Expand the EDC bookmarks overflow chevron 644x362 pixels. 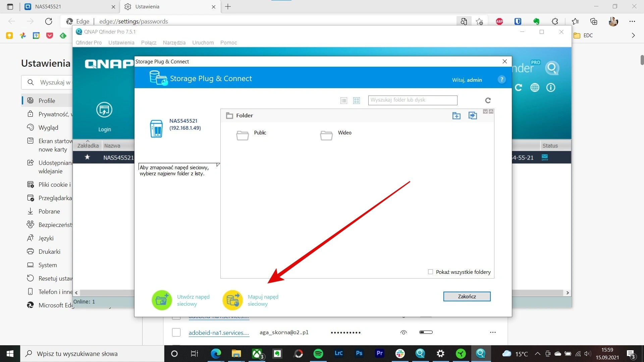point(633,35)
